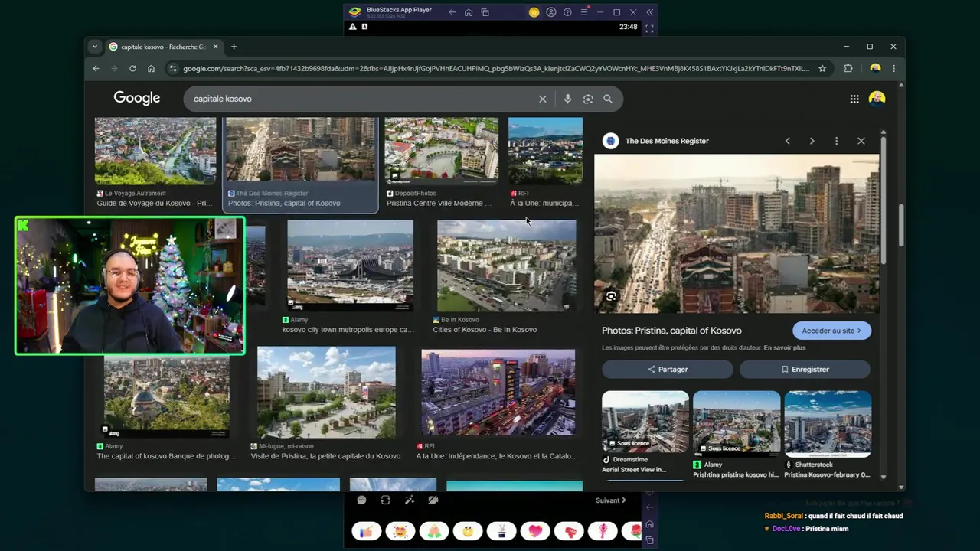Click the BlueStacks back arrow in title bar
This screenshot has width=980, height=551.
point(452,12)
